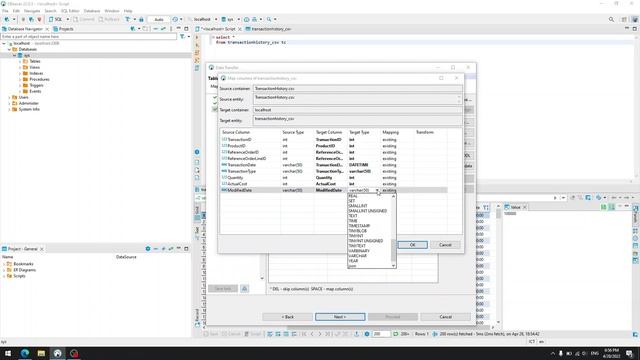Select TINYTEXT from the target type list
Image resolution: width=640 pixels, height=360 pixels.
coord(357,246)
